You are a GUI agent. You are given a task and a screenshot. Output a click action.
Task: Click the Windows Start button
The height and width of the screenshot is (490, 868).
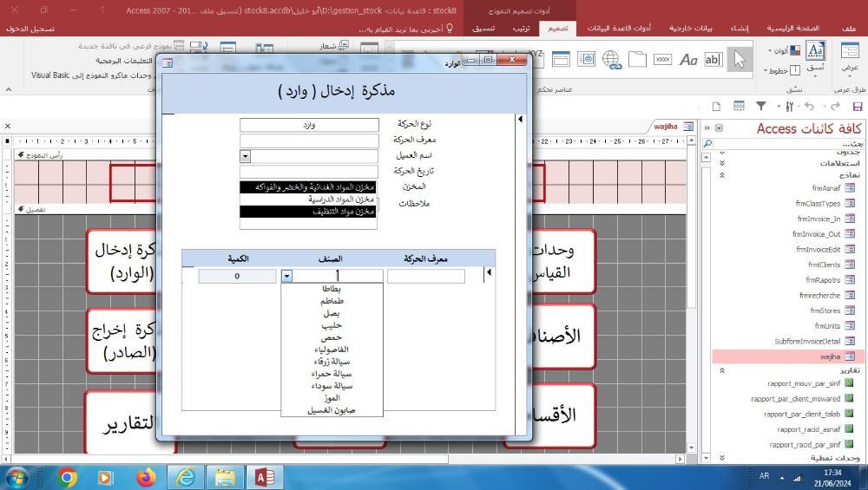click(x=16, y=477)
